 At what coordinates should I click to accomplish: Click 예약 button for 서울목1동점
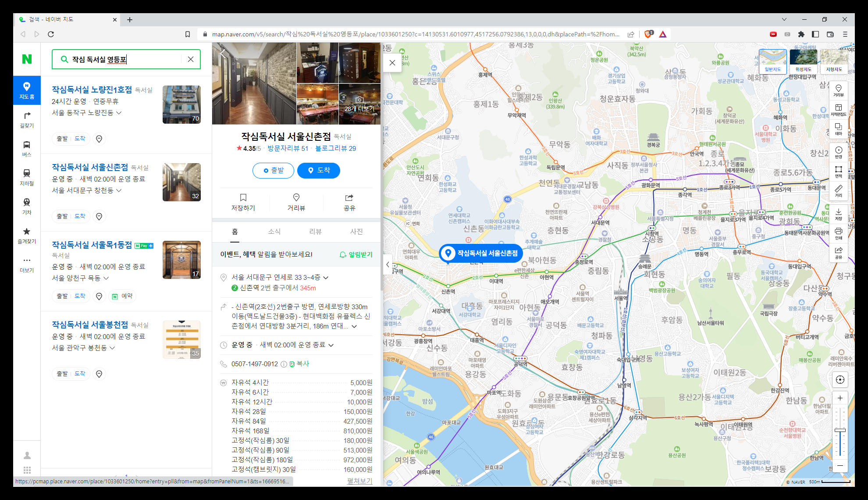click(122, 296)
